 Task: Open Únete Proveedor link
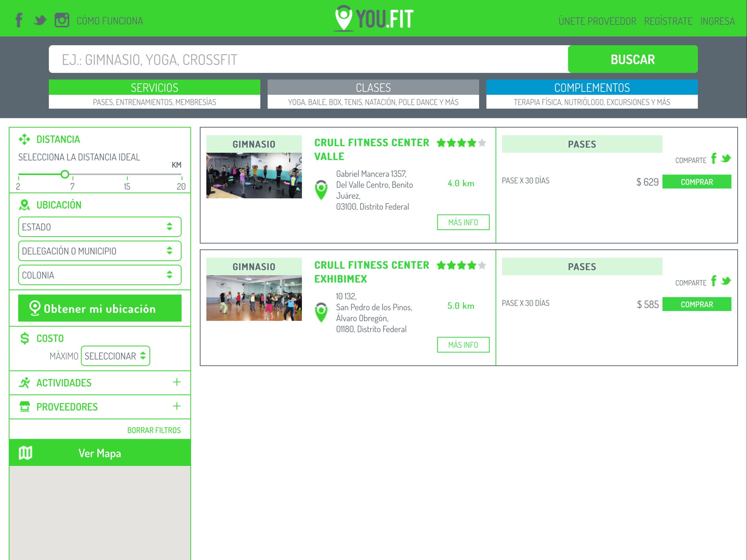pyautogui.click(x=597, y=21)
